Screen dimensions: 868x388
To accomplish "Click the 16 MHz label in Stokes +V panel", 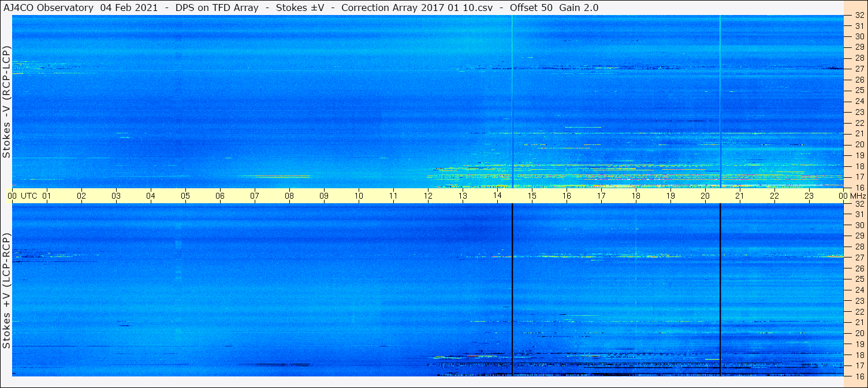I will pyautogui.click(x=859, y=376).
